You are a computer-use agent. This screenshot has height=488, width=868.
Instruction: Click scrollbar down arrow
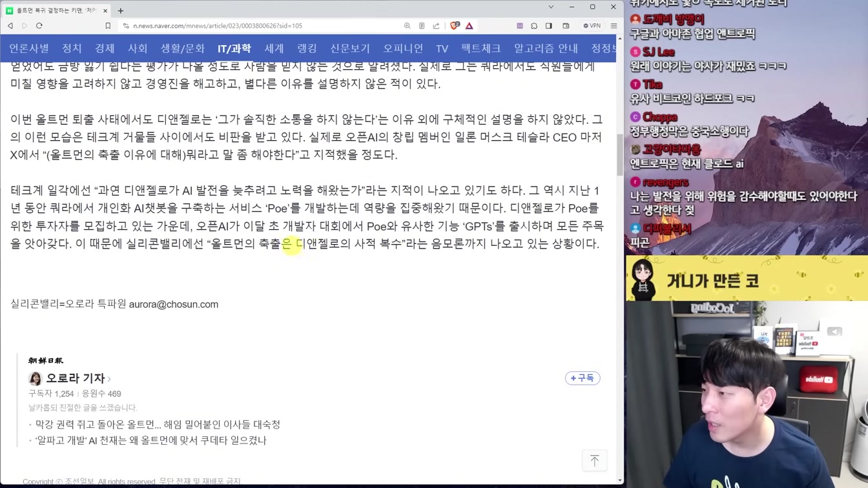tap(620, 481)
